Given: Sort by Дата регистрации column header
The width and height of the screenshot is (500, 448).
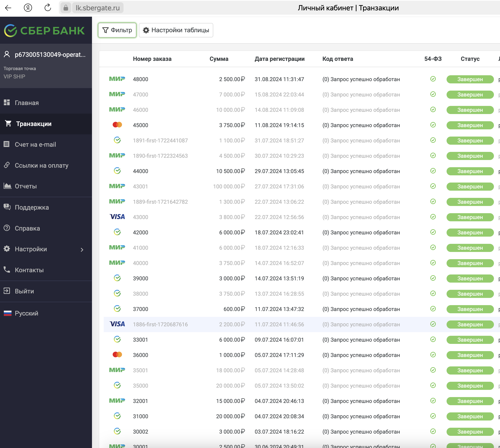Looking at the screenshot, I should [x=280, y=59].
